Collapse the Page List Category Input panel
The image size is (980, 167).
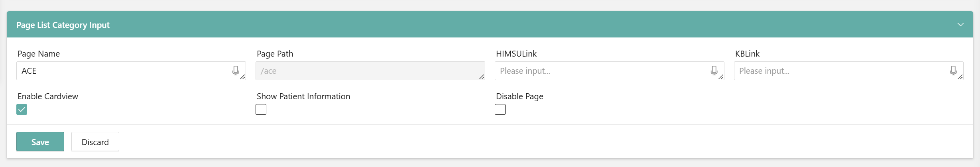(x=960, y=25)
